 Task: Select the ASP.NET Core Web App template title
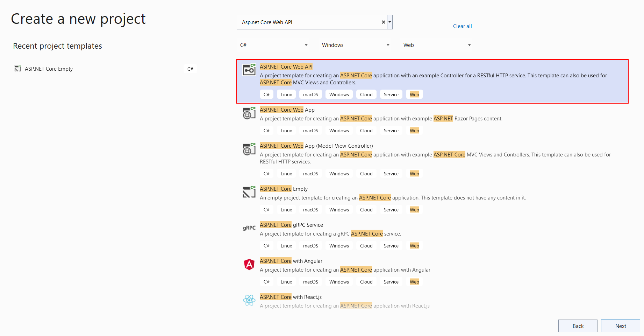[287, 110]
